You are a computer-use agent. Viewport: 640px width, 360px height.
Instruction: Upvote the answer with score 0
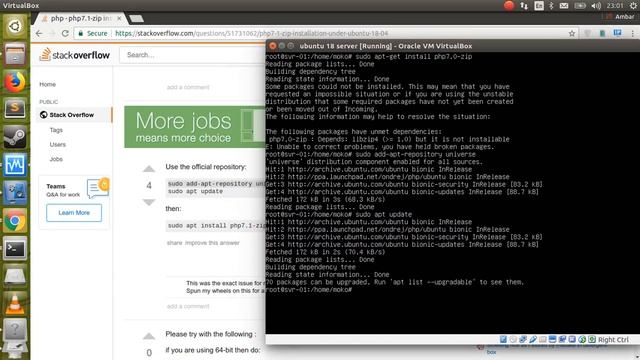149,337
